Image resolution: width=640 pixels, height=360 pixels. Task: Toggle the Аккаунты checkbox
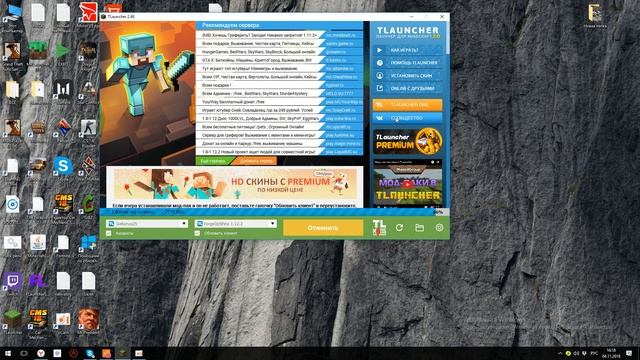109,233
